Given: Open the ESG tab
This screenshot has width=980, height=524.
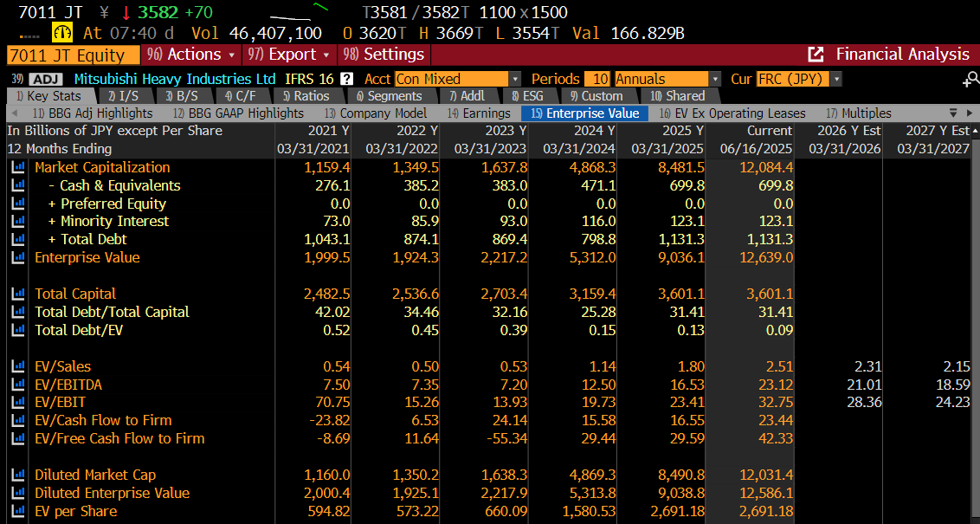Looking at the screenshot, I should point(527,96).
